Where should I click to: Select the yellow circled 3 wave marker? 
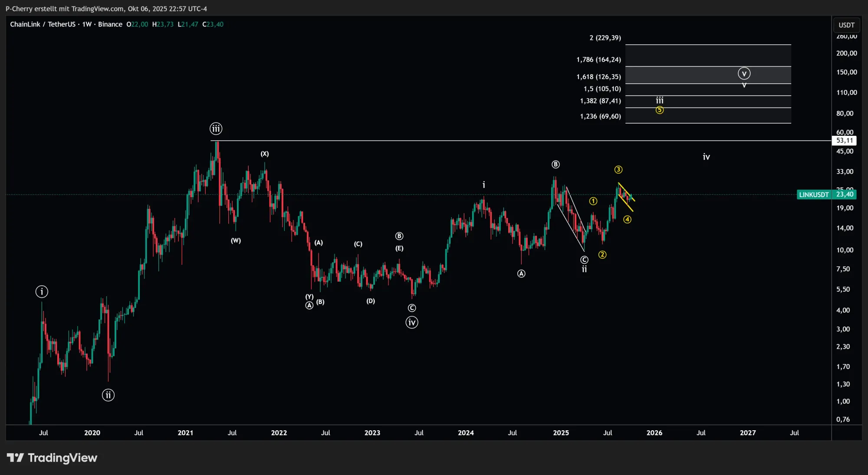[618, 170]
